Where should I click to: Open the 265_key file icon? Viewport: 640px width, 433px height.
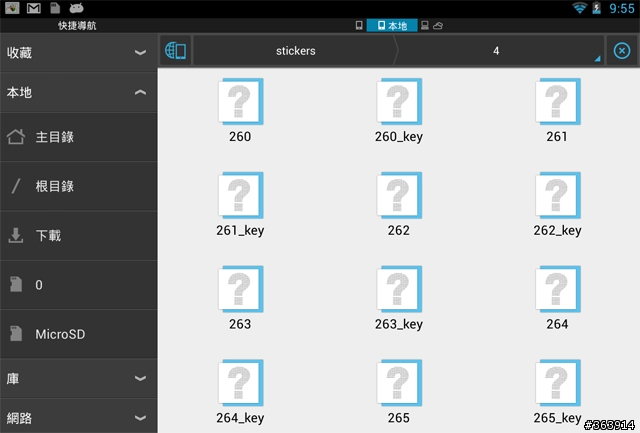(558, 383)
